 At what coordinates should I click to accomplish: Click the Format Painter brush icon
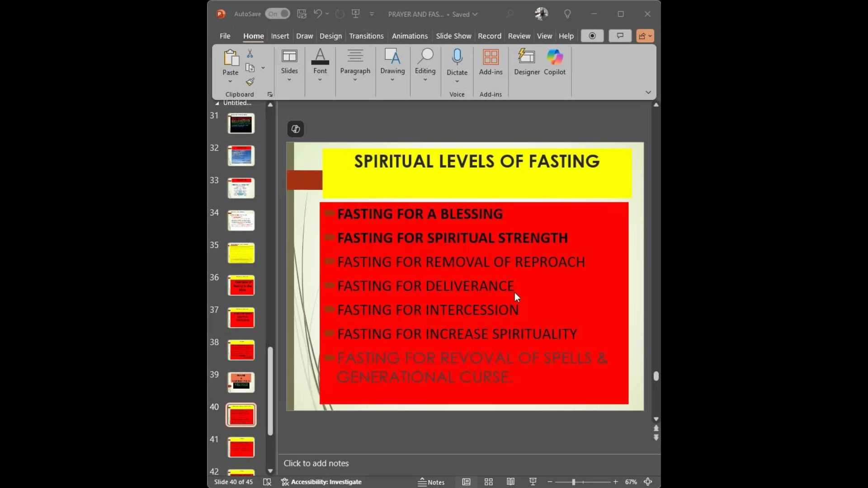click(x=250, y=82)
